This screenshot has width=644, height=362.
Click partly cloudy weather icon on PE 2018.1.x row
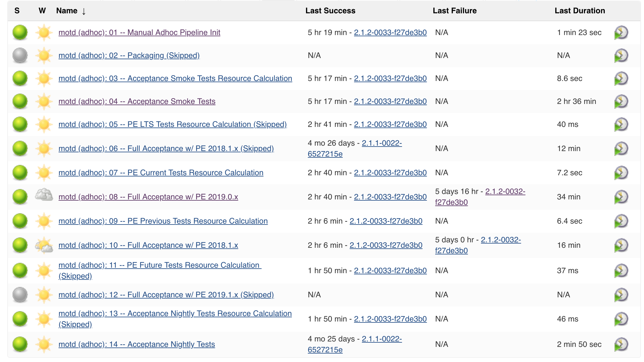coord(43,245)
